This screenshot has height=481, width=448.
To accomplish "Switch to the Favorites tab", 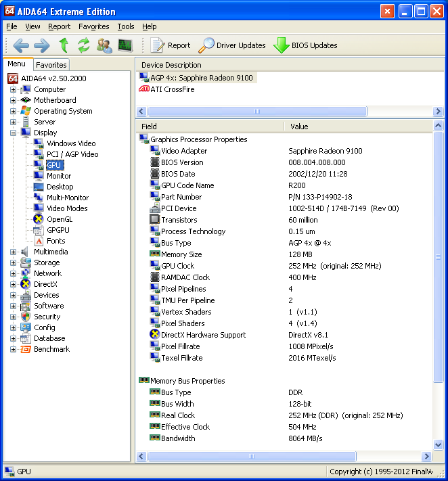I will coord(51,65).
